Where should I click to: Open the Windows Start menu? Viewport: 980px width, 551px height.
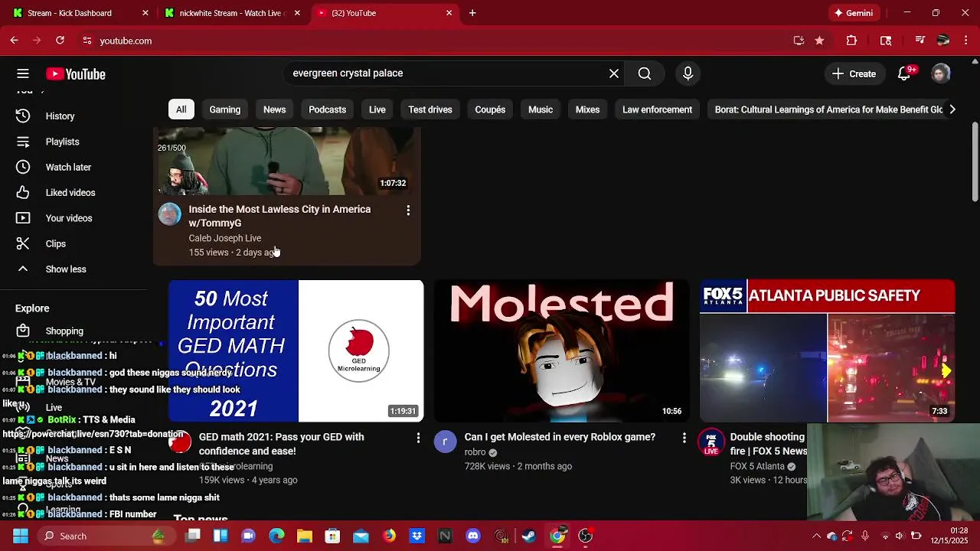[x=21, y=536]
